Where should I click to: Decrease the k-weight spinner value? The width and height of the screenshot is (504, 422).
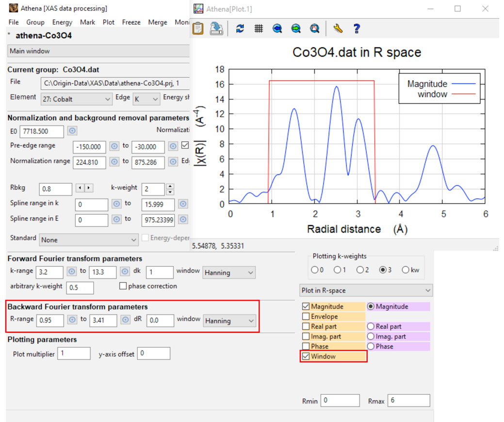point(170,192)
